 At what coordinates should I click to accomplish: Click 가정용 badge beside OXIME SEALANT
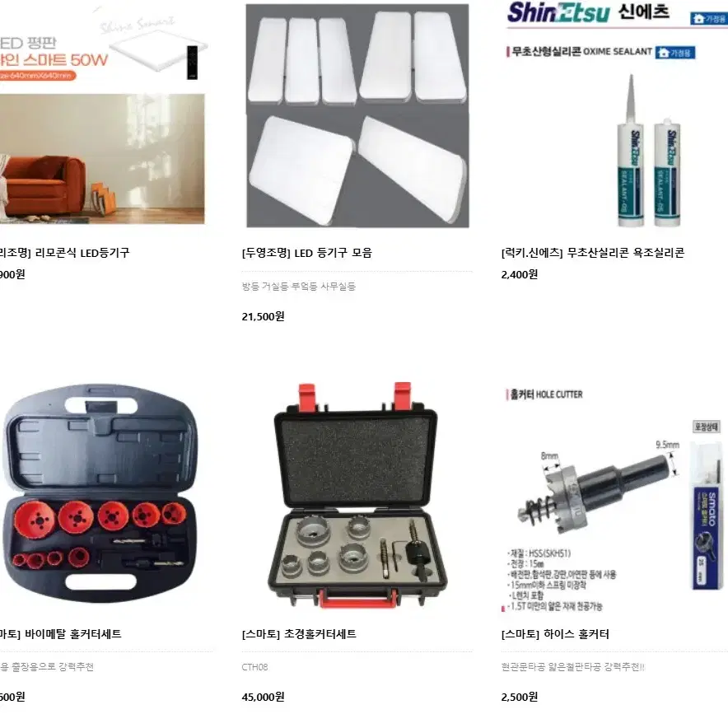pos(675,53)
